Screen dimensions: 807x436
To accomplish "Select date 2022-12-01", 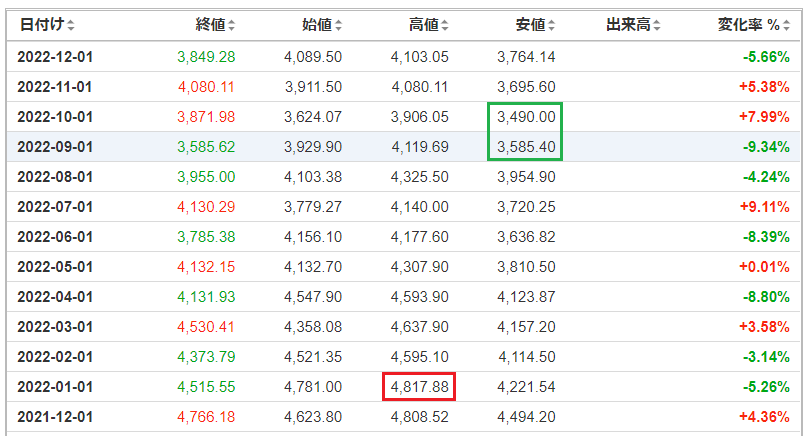I will coord(55,57).
